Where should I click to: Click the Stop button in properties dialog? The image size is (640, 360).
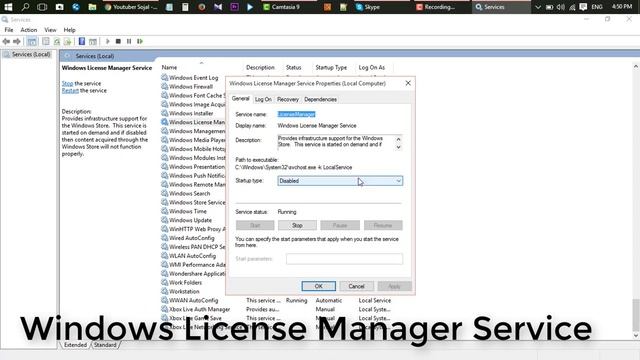(x=297, y=225)
